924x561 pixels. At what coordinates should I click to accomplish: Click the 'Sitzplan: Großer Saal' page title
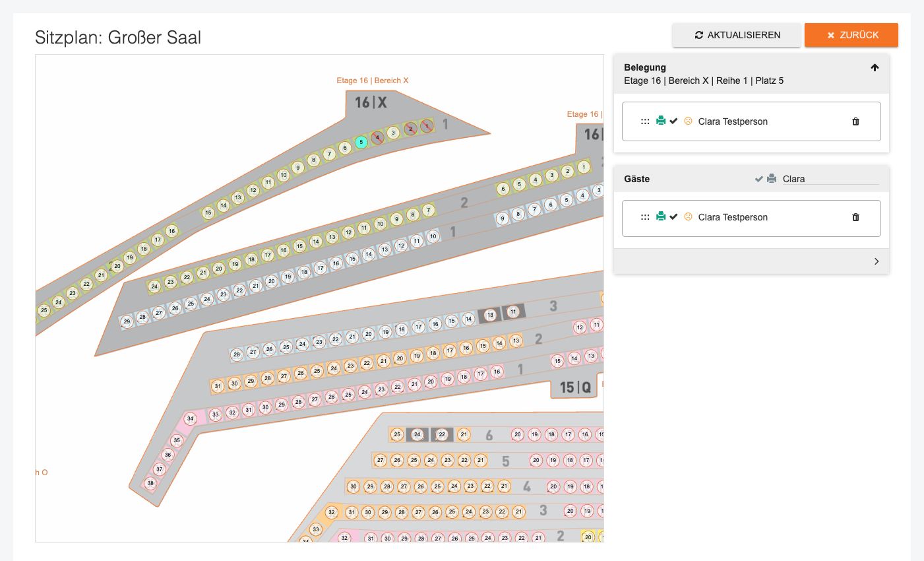(x=118, y=38)
